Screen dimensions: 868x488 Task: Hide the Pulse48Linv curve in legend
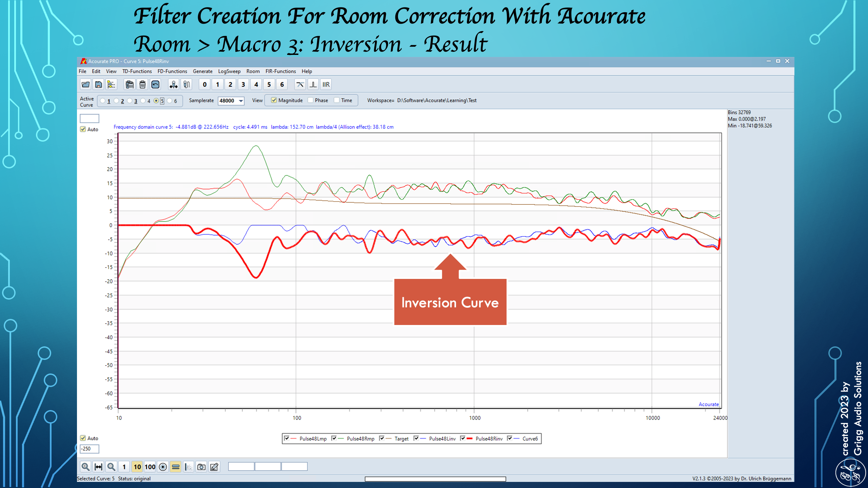(x=416, y=438)
